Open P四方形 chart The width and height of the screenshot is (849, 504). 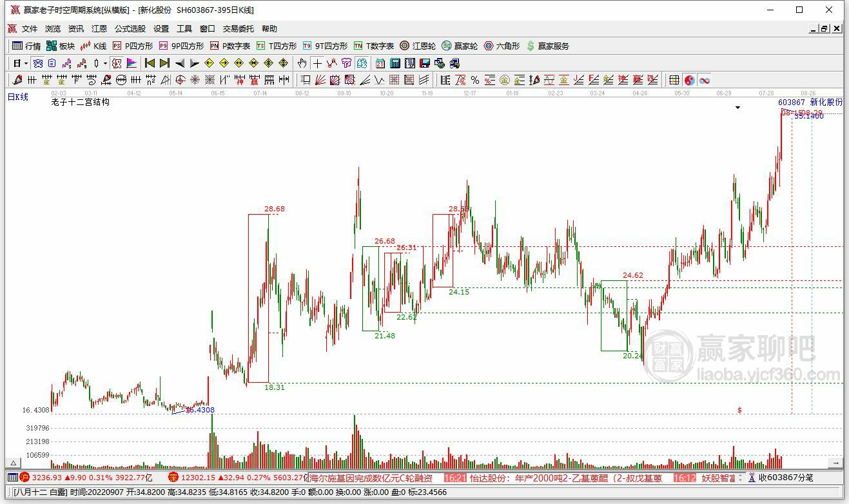pyautogui.click(x=133, y=46)
